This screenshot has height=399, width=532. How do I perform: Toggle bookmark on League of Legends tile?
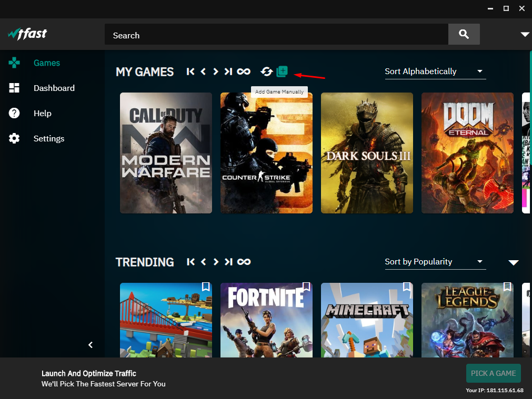point(507,287)
